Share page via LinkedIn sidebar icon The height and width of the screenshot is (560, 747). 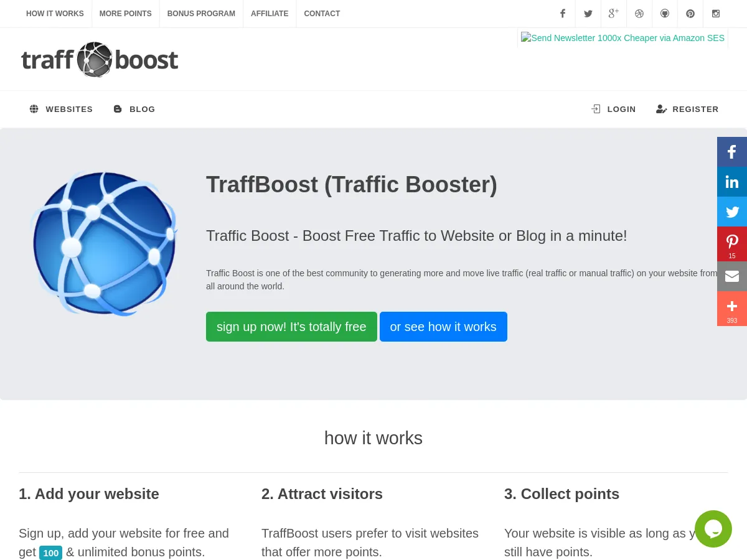tap(732, 182)
